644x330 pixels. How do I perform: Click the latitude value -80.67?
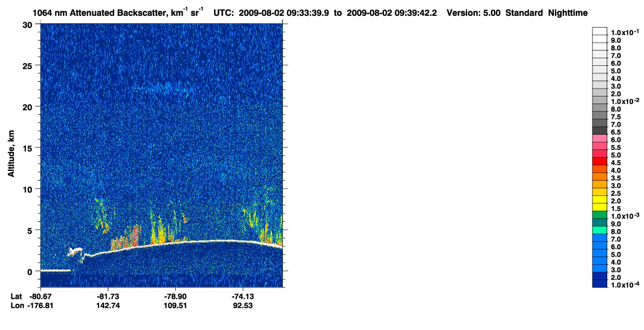(x=41, y=296)
